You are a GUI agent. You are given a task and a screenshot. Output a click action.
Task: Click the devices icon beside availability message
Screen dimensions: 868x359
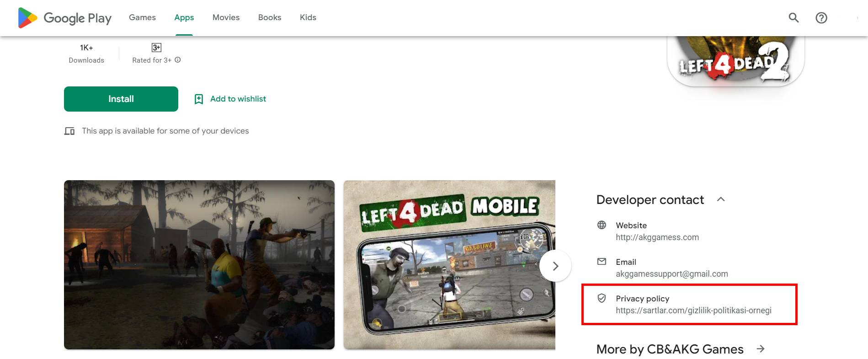tap(69, 131)
